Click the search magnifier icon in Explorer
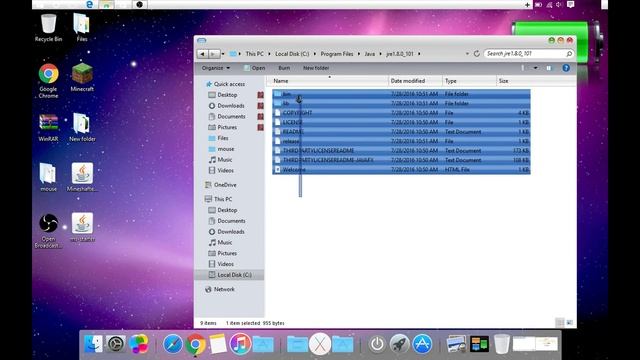The height and width of the screenshot is (360, 640). (x=569, y=54)
